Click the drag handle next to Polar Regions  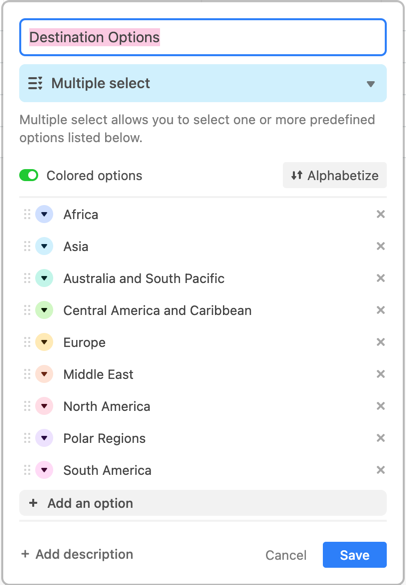pos(27,438)
